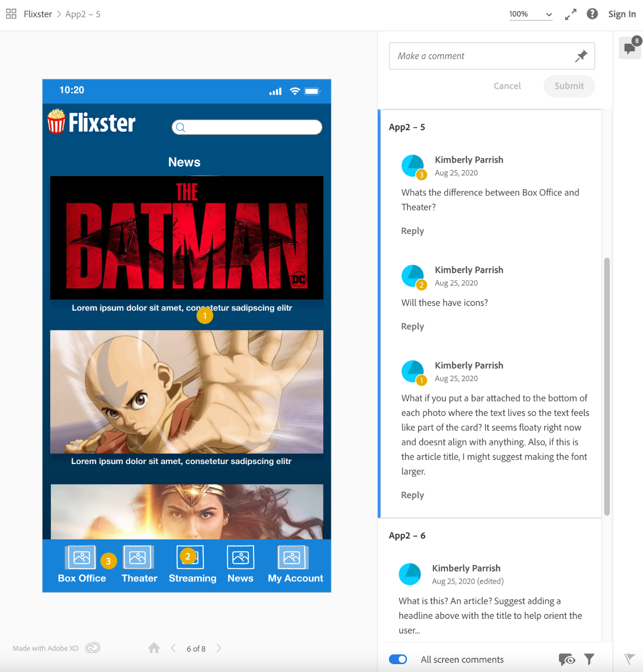Click the filter comments funnel icon

pyautogui.click(x=589, y=659)
